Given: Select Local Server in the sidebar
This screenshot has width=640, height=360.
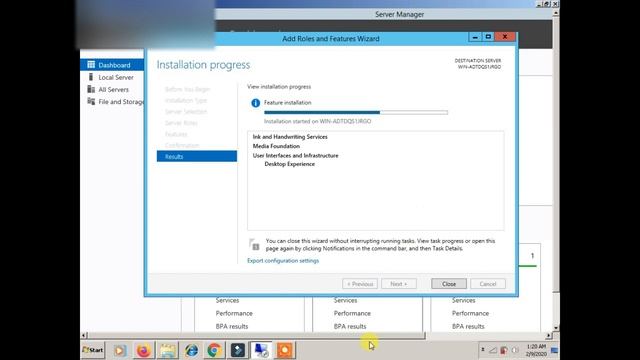Looking at the screenshot, I should tap(116, 77).
